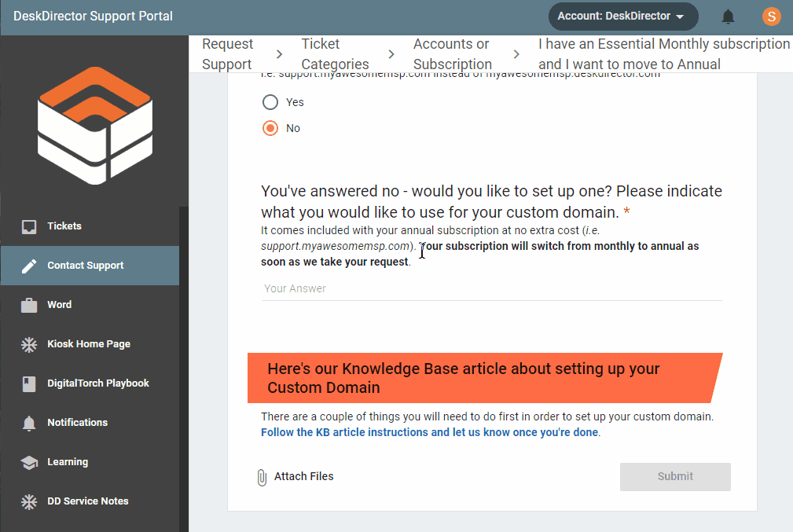Open Learning in the sidebar
Screen dimensions: 793x532
point(90,462)
